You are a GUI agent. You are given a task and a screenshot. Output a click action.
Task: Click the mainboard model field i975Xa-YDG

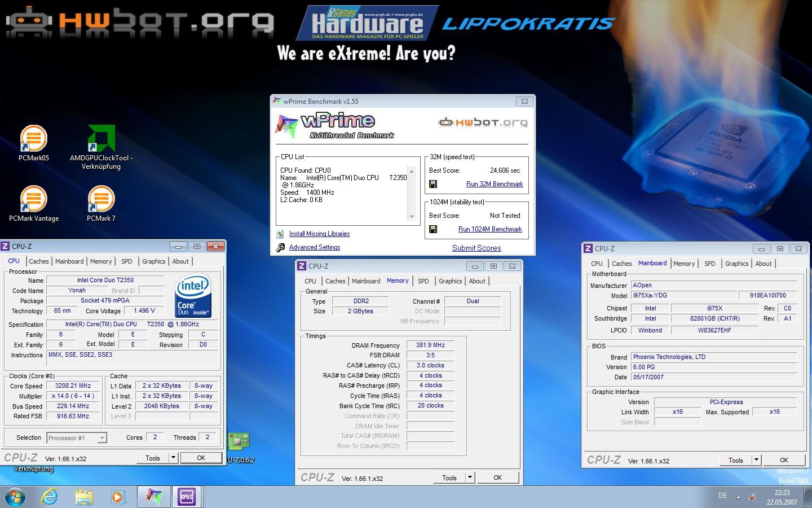tap(683, 295)
